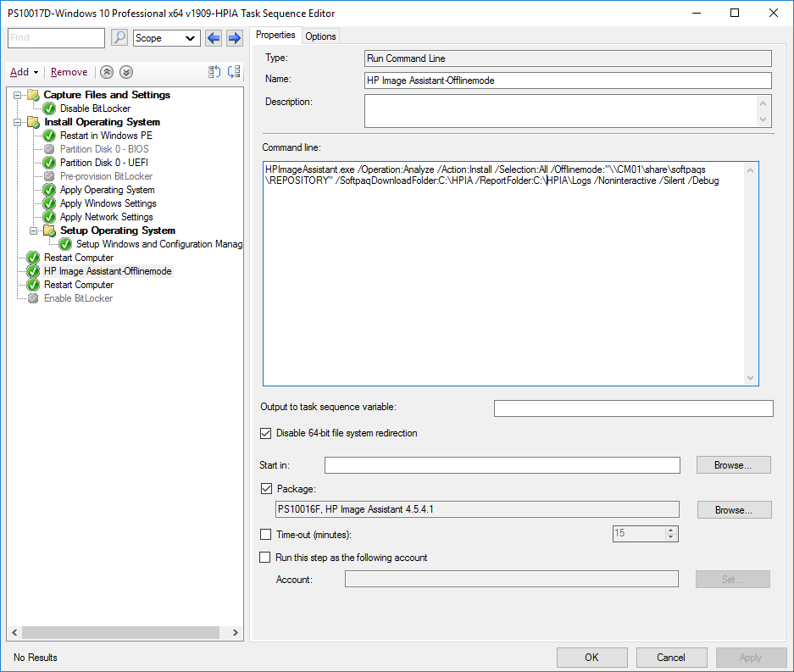Image resolution: width=794 pixels, height=672 pixels.
Task: Click the Package name field
Action: [477, 509]
